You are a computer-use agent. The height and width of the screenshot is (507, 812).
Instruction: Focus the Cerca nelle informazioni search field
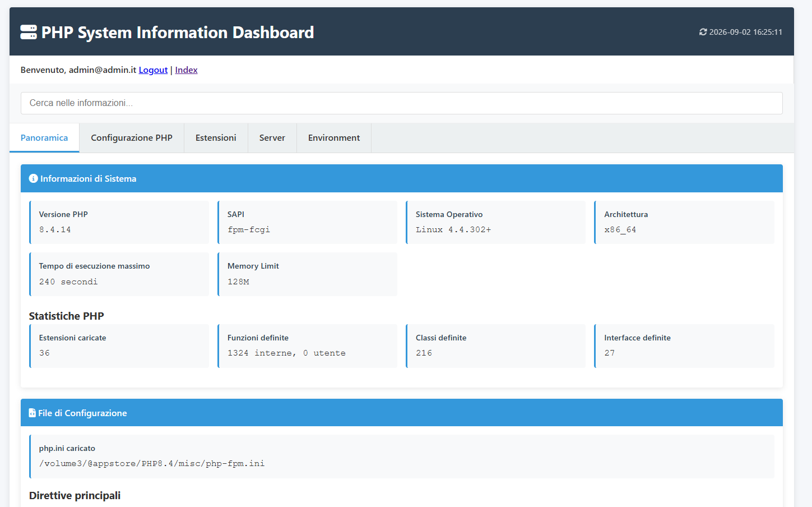[402, 103]
